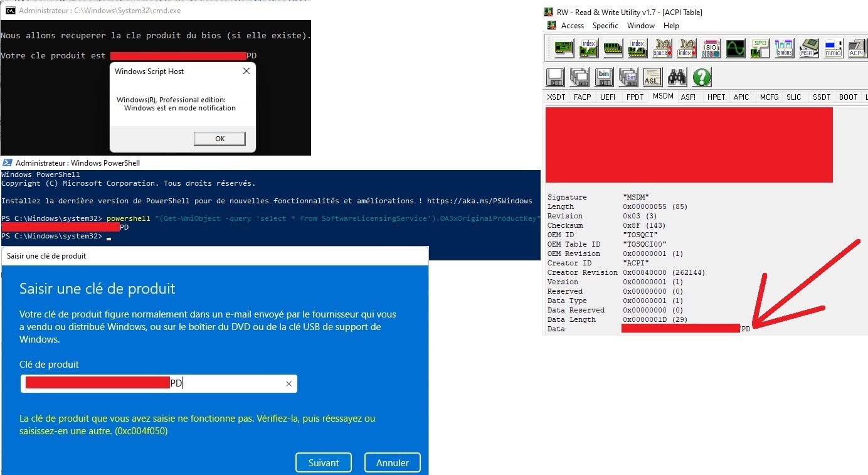The height and width of the screenshot is (475, 868).
Task: Open the Access menu in RW
Action: tap(573, 26)
